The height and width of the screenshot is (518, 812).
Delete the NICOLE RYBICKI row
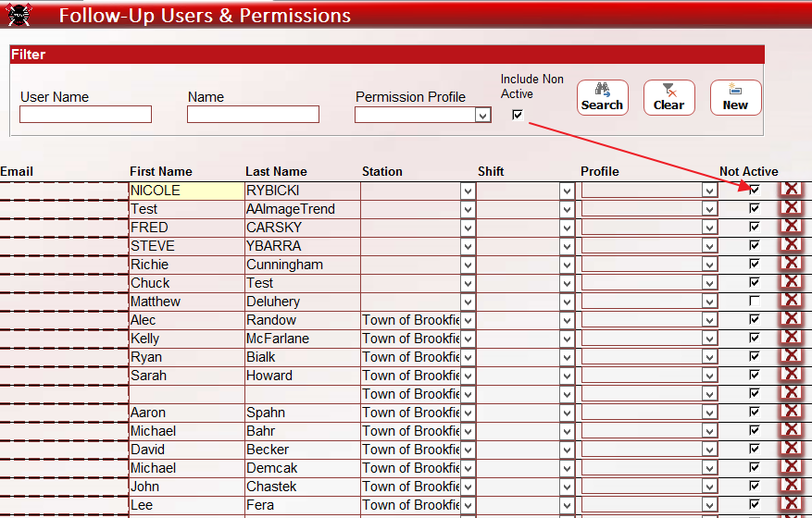pyautogui.click(x=791, y=191)
